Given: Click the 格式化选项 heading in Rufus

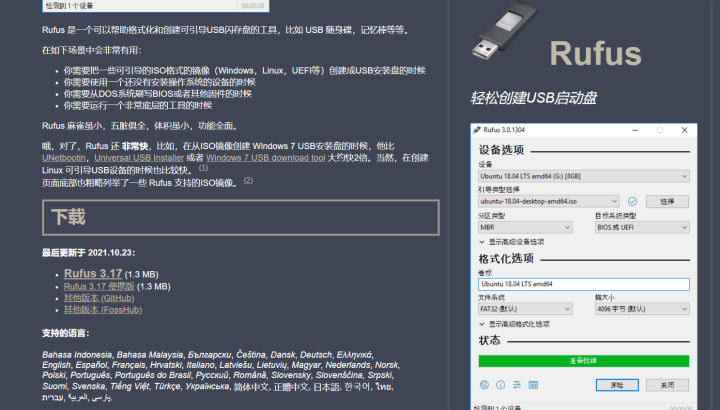Looking at the screenshot, I should [x=506, y=258].
